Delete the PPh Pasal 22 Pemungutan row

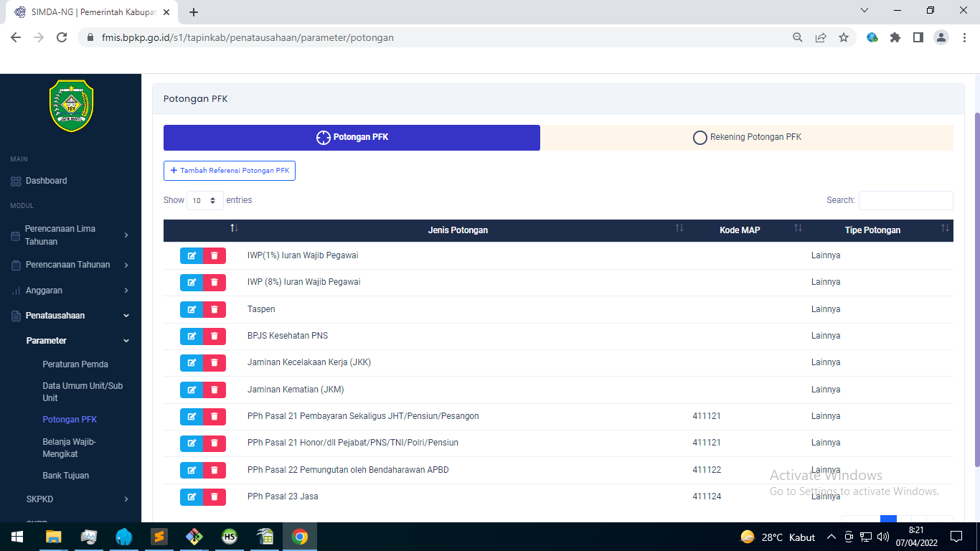tap(215, 471)
